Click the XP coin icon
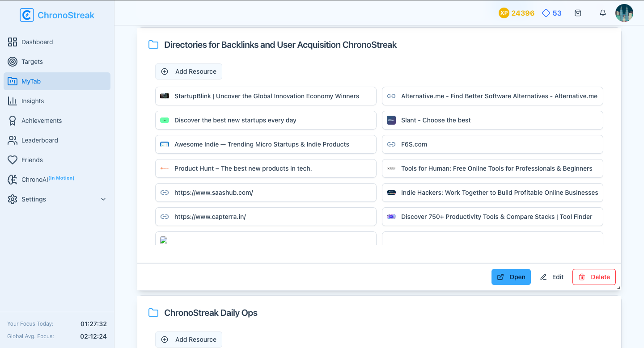 504,13
